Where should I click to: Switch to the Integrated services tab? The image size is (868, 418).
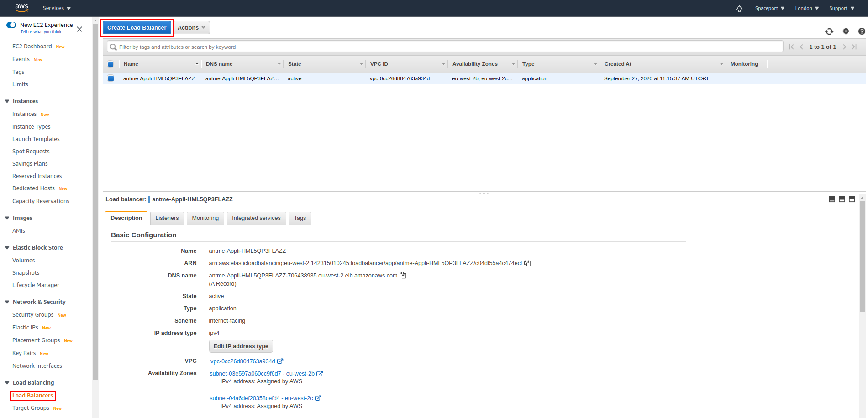pos(256,218)
